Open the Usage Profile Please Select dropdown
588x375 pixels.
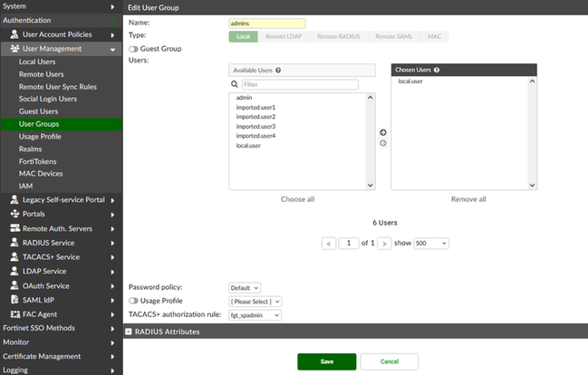click(x=255, y=302)
